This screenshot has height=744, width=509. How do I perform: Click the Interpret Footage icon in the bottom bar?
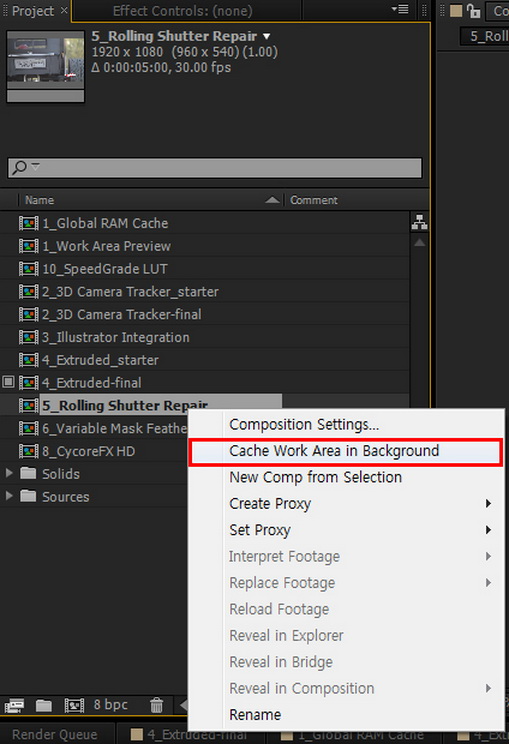click(x=14, y=705)
